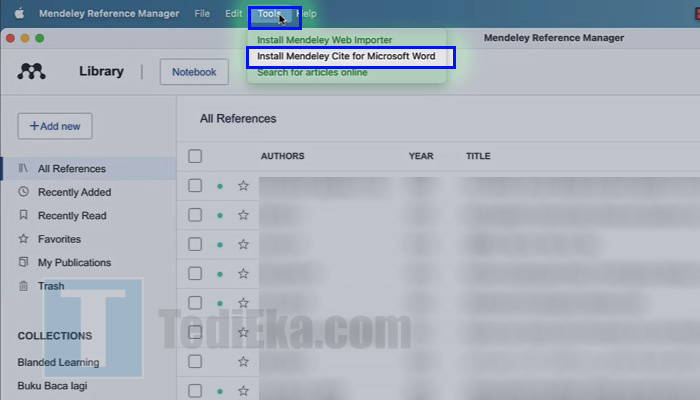Open the Mendeley Reference Manager app menu
Viewport: 700px width, 400px height.
109,13
